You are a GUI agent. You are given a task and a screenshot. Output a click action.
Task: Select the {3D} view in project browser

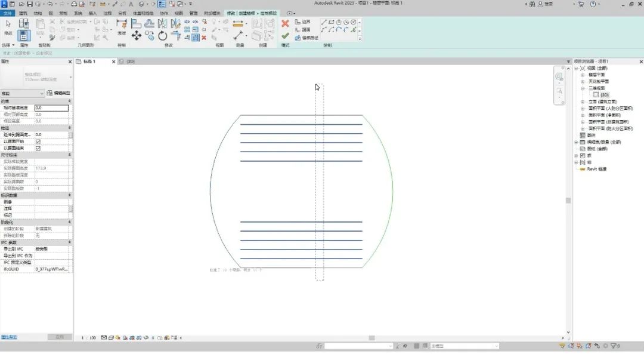pyautogui.click(x=605, y=95)
